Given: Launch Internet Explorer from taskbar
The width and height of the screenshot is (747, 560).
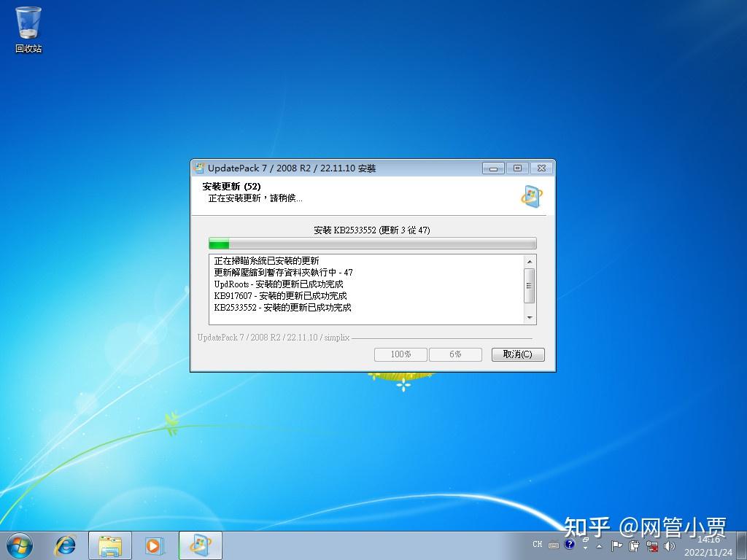Looking at the screenshot, I should click(x=65, y=545).
